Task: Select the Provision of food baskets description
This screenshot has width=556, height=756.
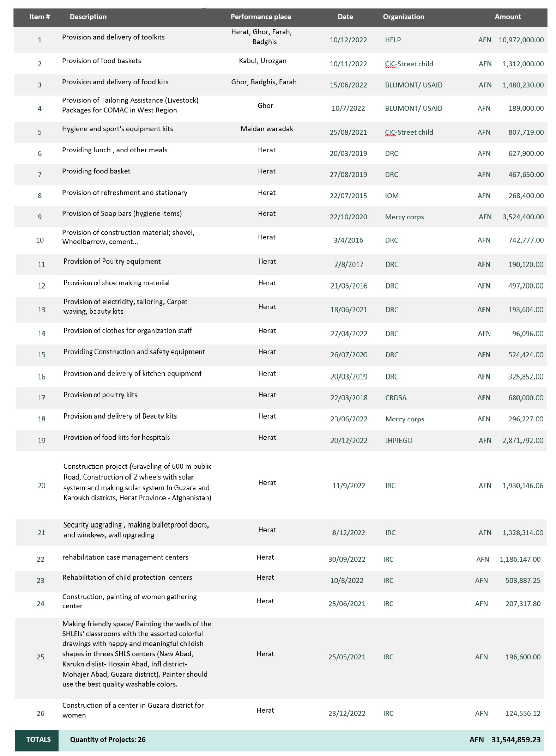Action: pyautogui.click(x=101, y=61)
